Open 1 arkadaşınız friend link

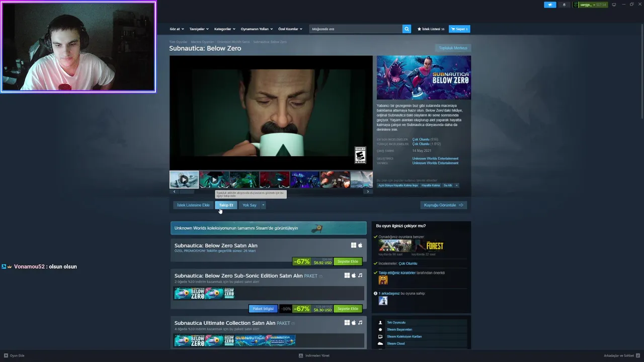click(389, 293)
